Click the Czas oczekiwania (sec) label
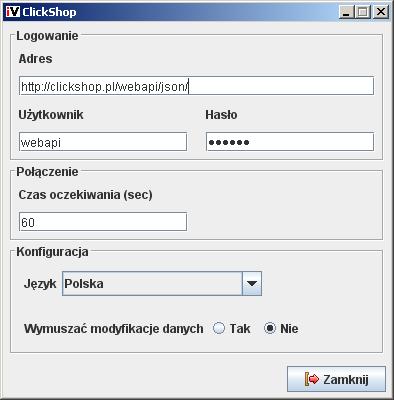Viewport: 394px width, 400px height. (x=85, y=195)
